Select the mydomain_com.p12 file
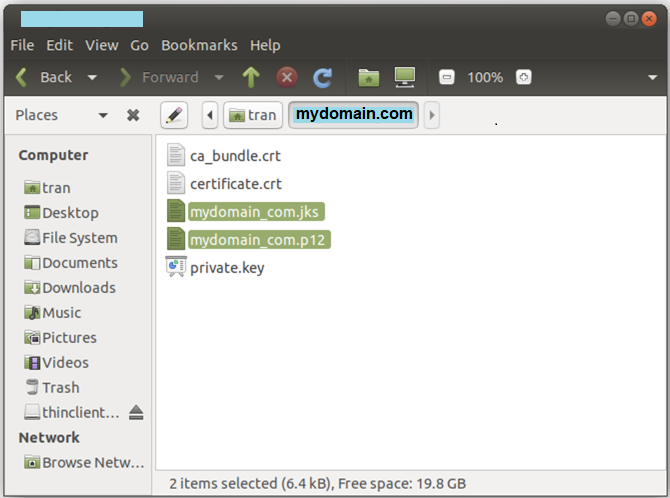This screenshot has height=498, width=670. tap(259, 240)
